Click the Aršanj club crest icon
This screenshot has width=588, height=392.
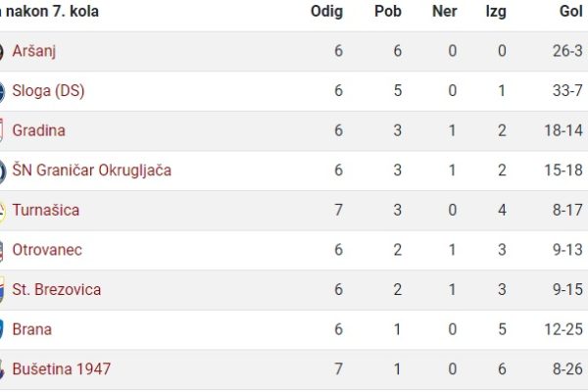(1, 51)
